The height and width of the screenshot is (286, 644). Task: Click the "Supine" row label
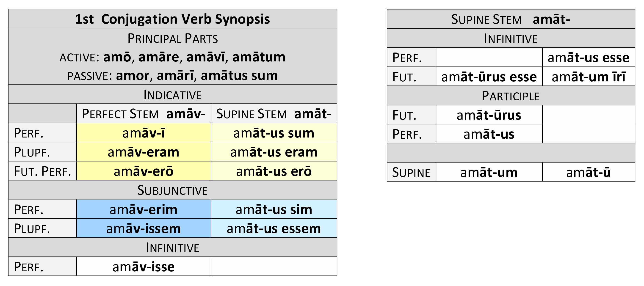point(411,172)
